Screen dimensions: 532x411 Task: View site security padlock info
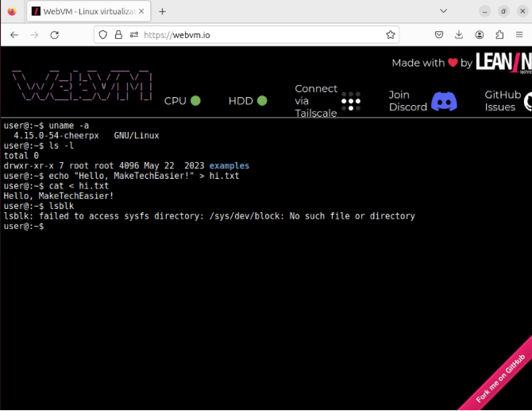[x=118, y=35]
